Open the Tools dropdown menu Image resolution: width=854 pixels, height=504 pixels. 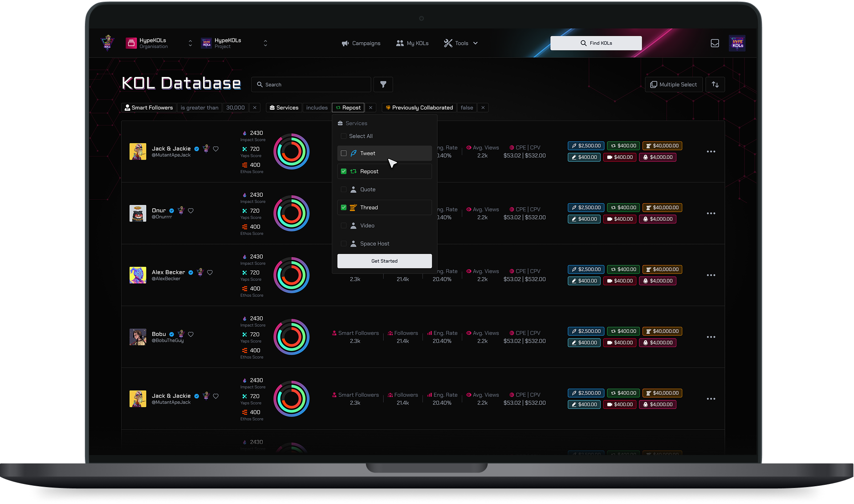[461, 43]
